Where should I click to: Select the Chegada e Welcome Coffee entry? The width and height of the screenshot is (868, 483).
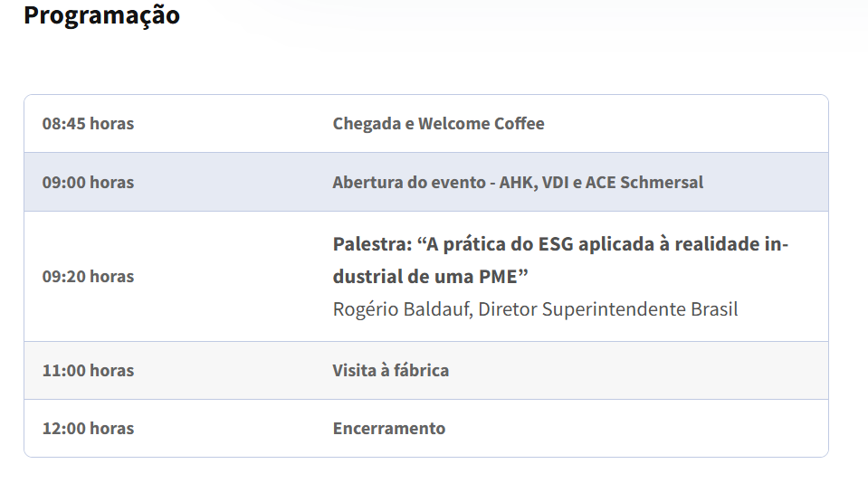coord(438,124)
